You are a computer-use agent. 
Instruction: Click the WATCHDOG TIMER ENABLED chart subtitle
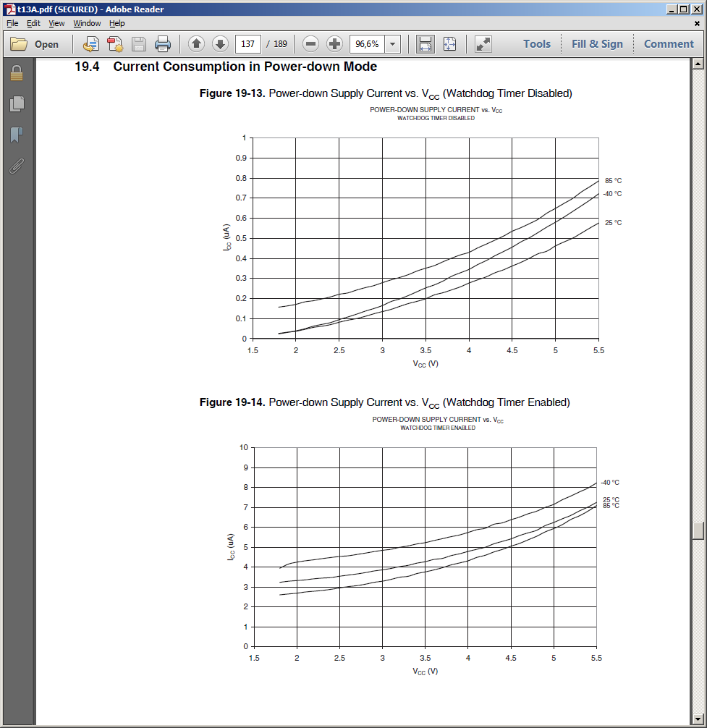[x=438, y=428]
